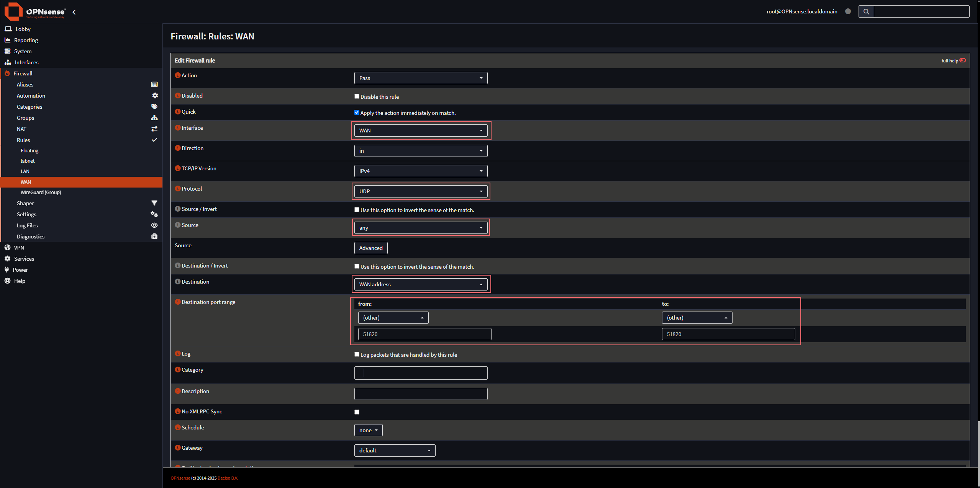Click the Log Files eye icon
Screen dimensions: 980x488
coord(154,225)
